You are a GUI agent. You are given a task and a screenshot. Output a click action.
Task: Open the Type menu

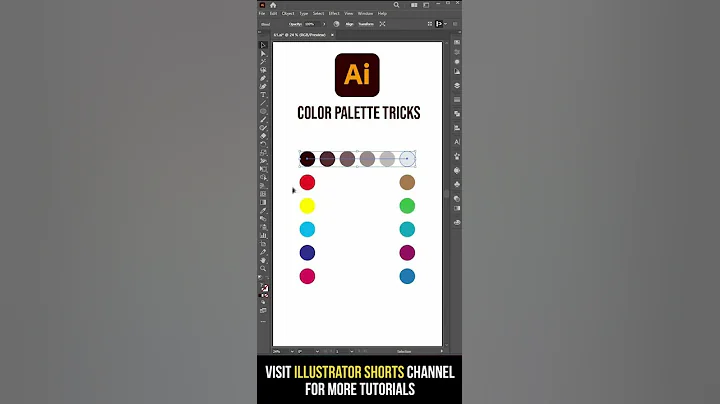click(304, 13)
